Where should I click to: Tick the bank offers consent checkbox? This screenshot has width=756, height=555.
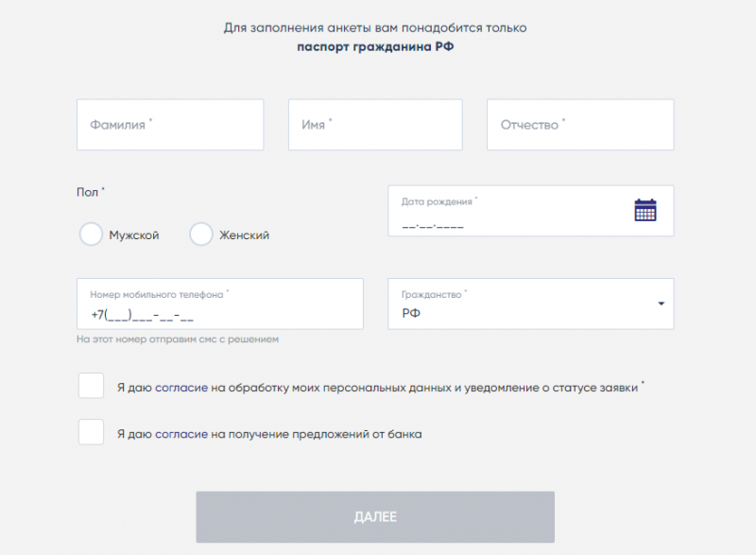(x=91, y=431)
